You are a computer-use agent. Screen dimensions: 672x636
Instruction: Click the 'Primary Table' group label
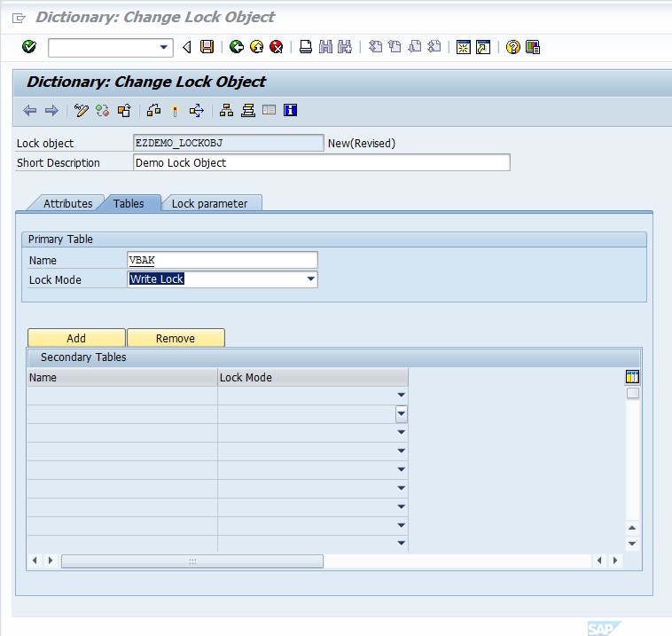click(x=60, y=239)
